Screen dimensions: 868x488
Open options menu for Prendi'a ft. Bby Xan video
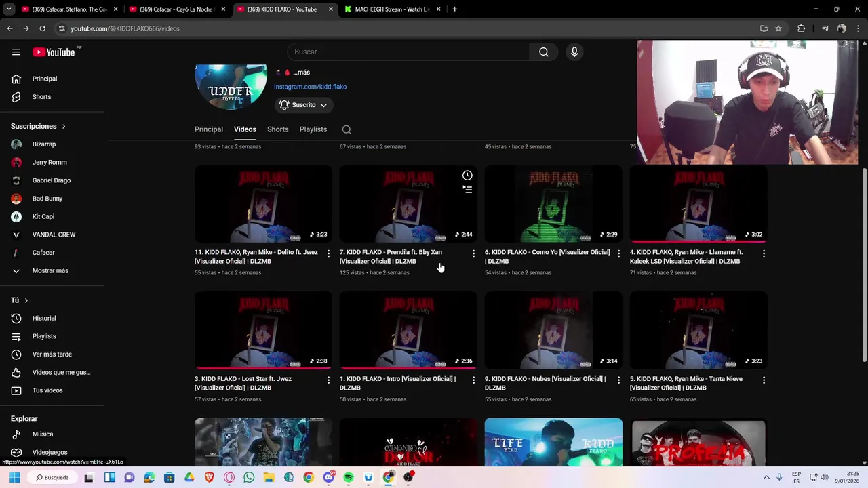point(473,253)
